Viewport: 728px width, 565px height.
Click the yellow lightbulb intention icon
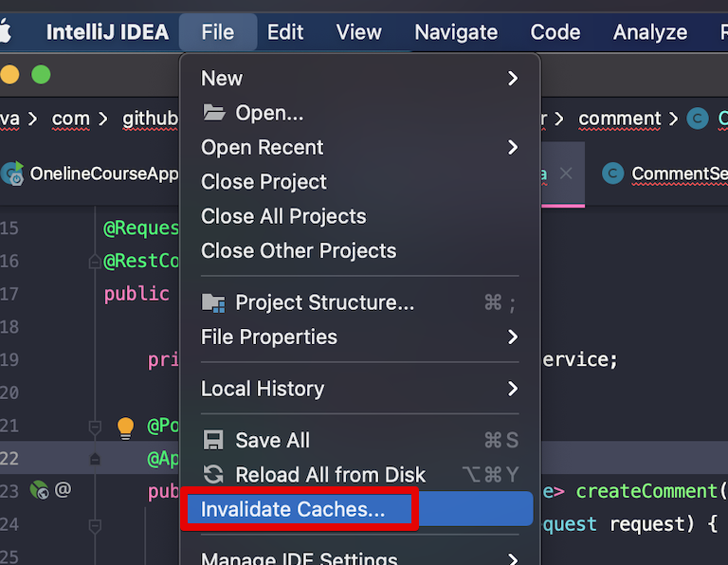pyautogui.click(x=125, y=428)
